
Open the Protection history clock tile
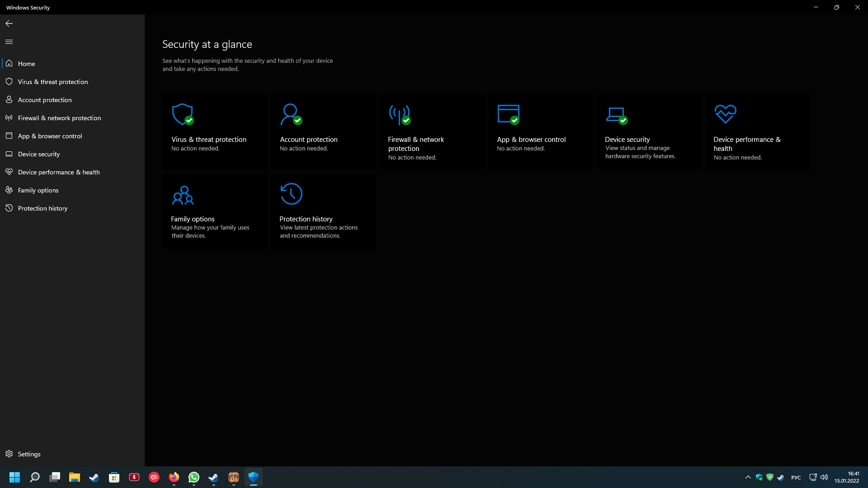click(324, 211)
